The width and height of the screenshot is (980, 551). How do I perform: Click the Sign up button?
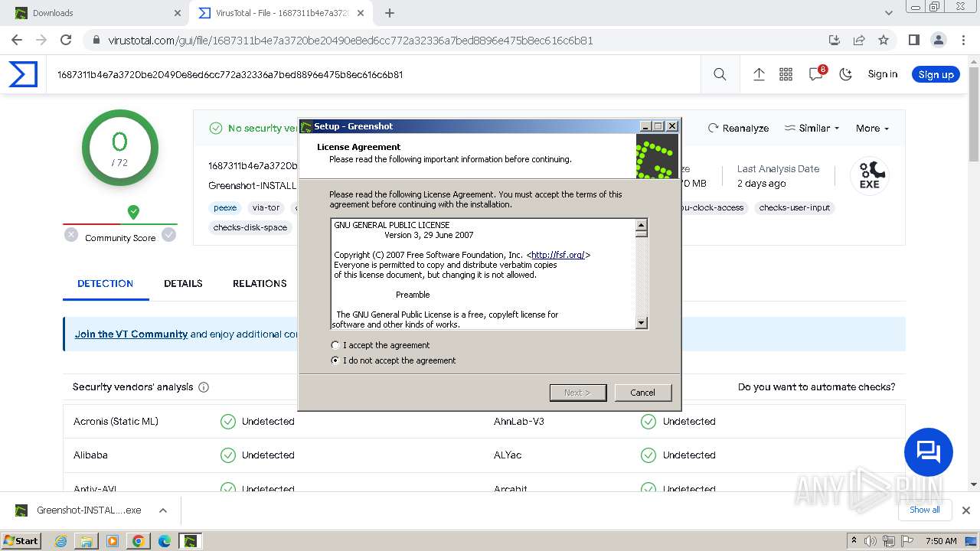click(x=936, y=74)
